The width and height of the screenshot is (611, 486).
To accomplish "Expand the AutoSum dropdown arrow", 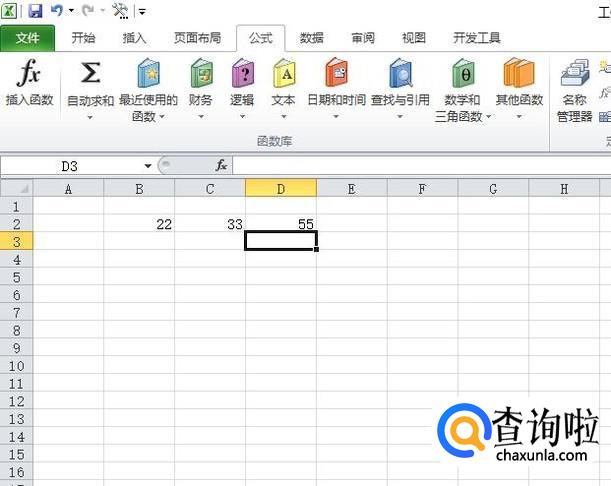I will point(90,117).
